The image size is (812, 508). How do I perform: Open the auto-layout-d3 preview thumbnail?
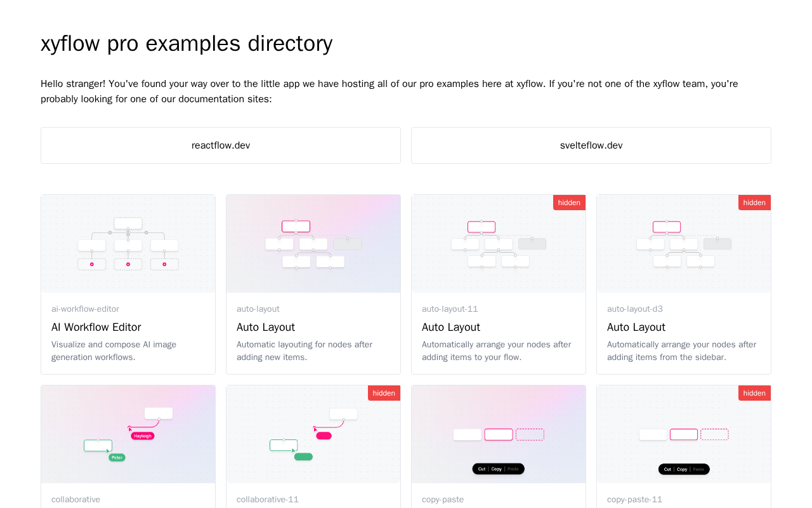[x=684, y=244]
